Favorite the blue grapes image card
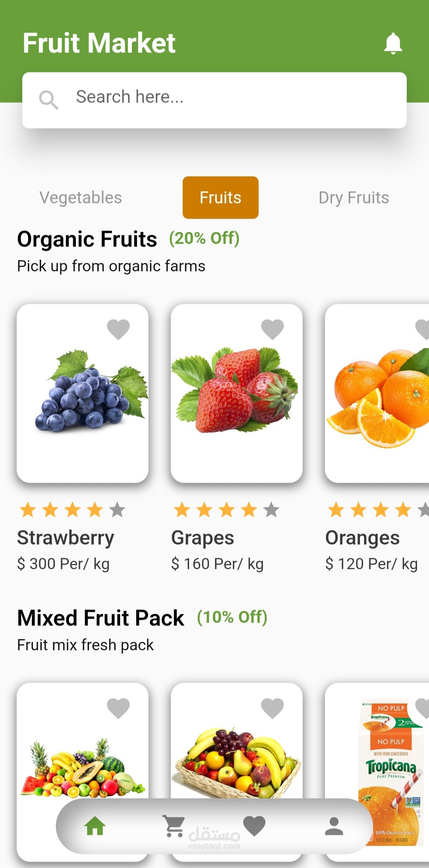The width and height of the screenshot is (429, 868). pyautogui.click(x=118, y=329)
